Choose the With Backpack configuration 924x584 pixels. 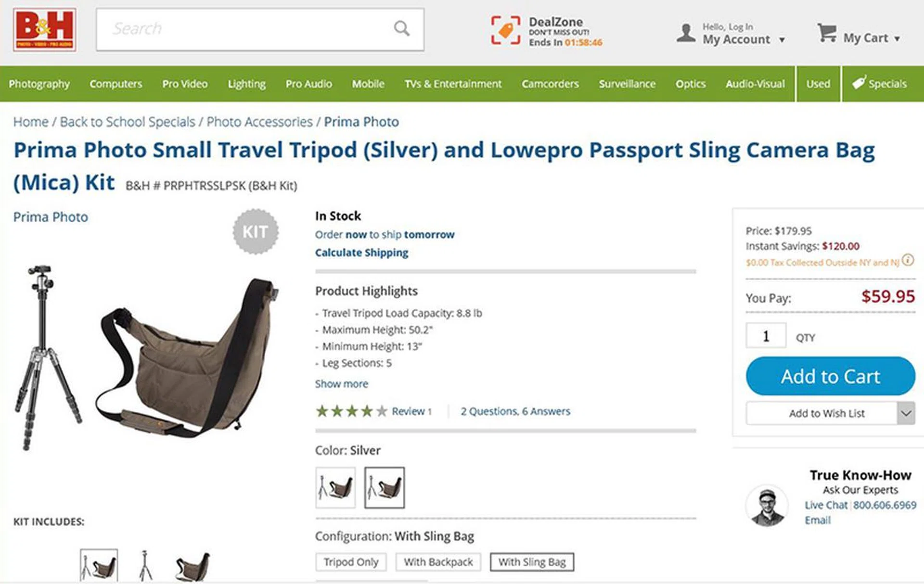(438, 562)
